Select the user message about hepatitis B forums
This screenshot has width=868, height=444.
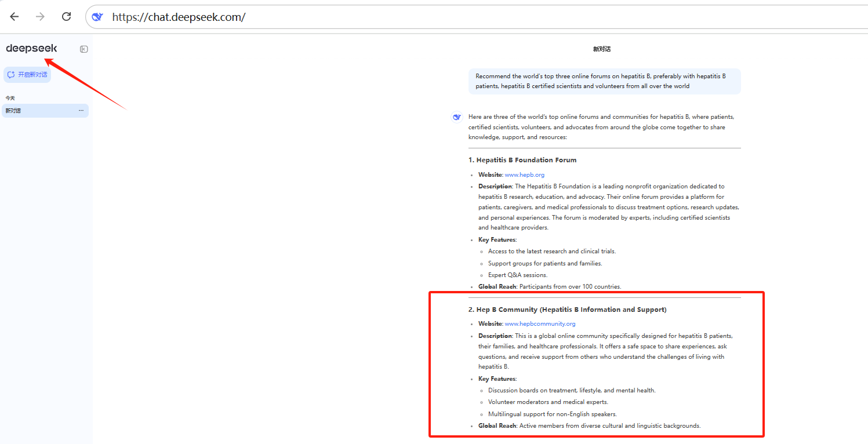pos(604,81)
